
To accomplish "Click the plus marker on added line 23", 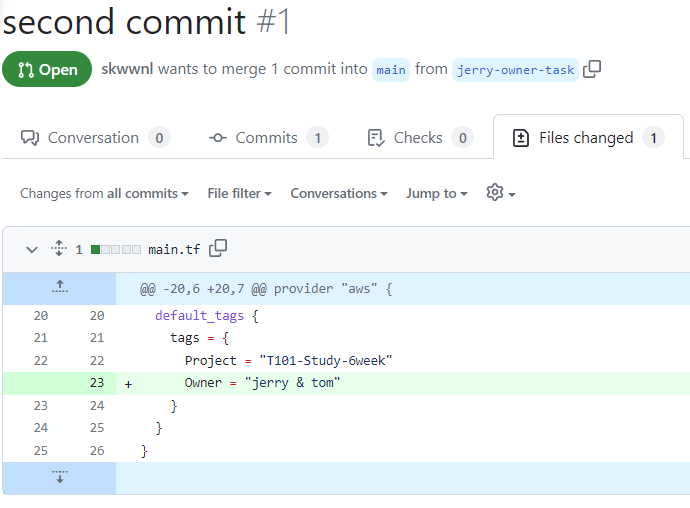I will [x=128, y=384].
